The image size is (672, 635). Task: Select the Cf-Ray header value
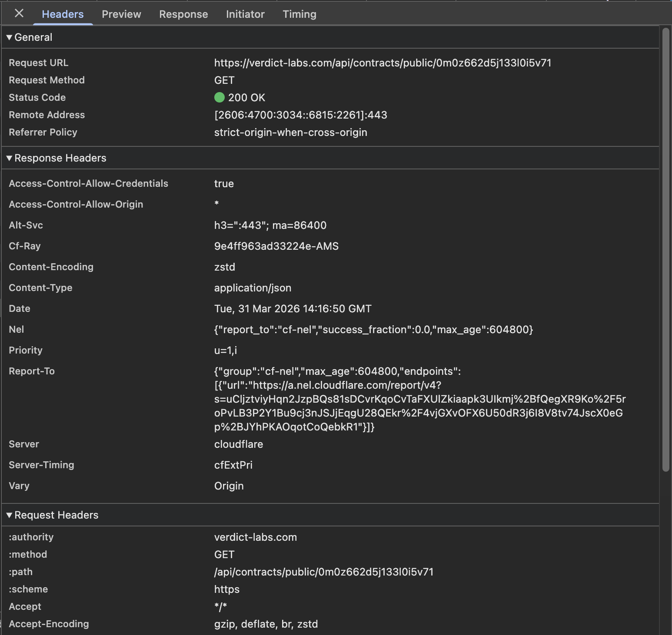tap(276, 246)
